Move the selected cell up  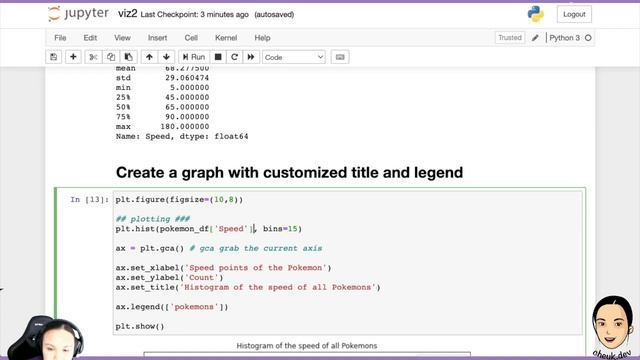(149, 57)
